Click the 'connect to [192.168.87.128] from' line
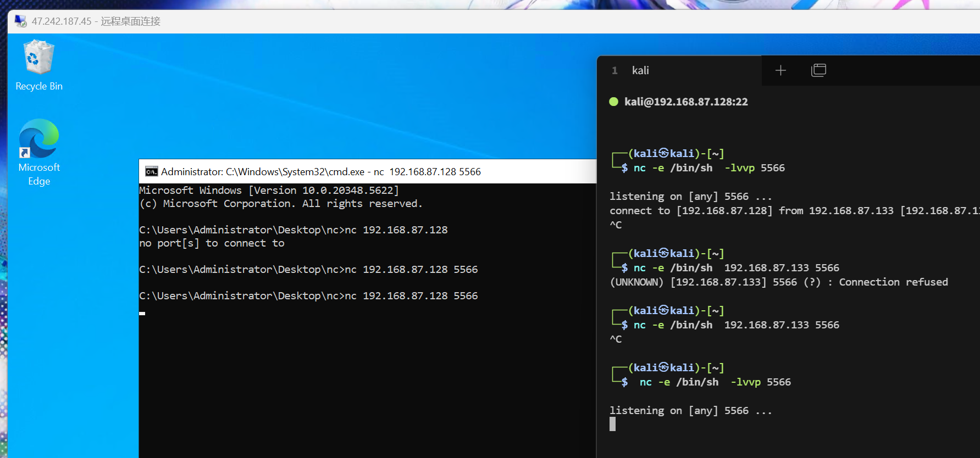 click(x=795, y=211)
